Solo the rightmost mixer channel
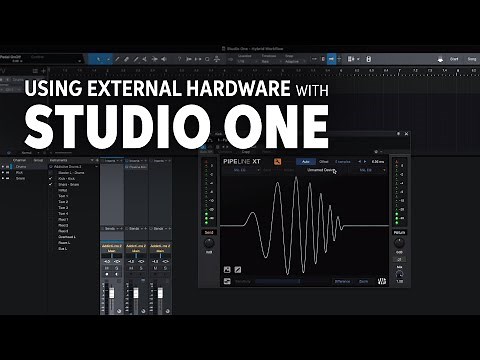 click(165, 268)
